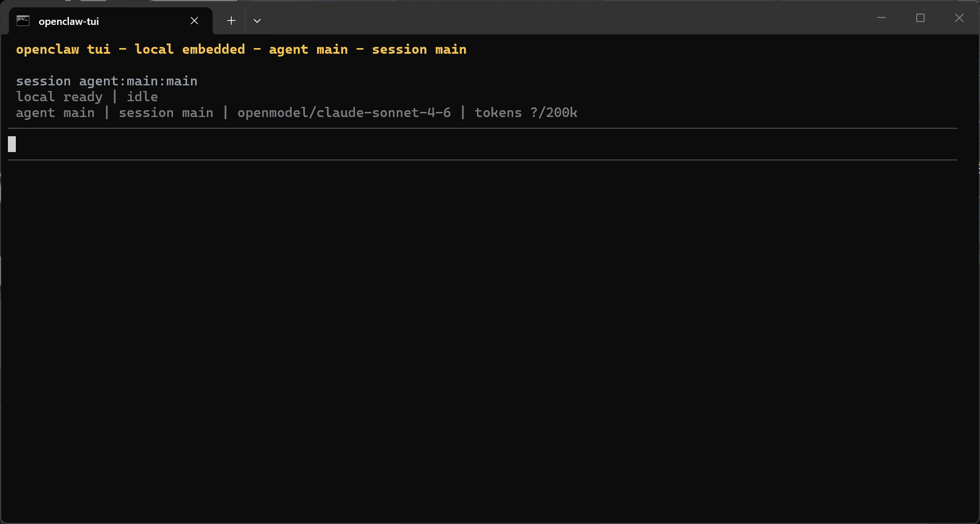Expand the new tab profile dropdown
Screen dimensions: 980x524
257,21
